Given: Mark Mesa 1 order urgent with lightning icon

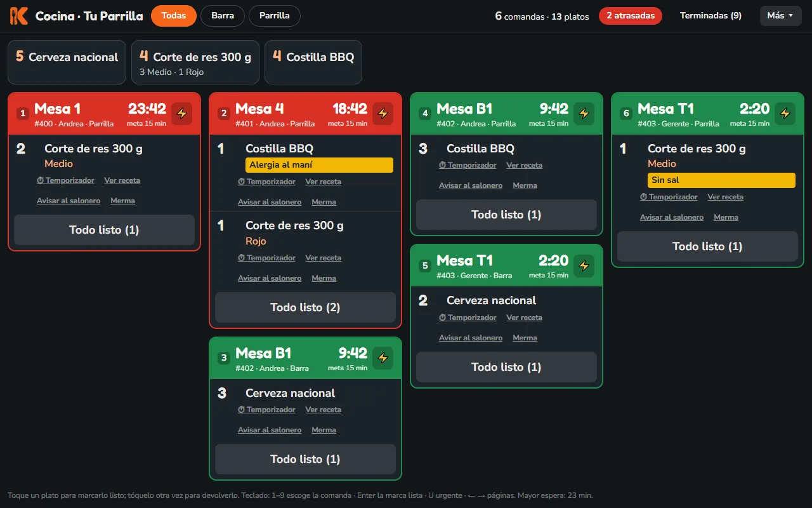Looking at the screenshot, I should point(181,114).
